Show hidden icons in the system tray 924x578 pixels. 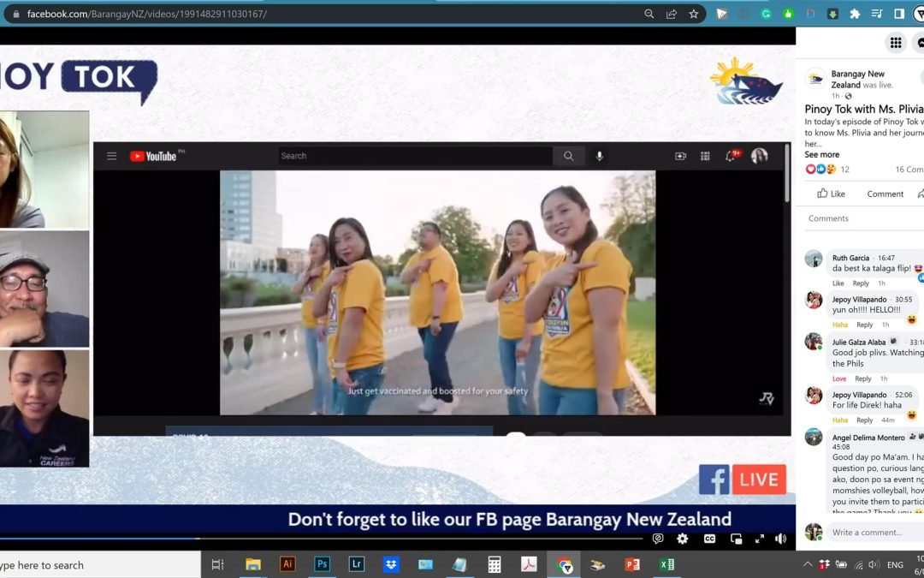[x=807, y=564]
